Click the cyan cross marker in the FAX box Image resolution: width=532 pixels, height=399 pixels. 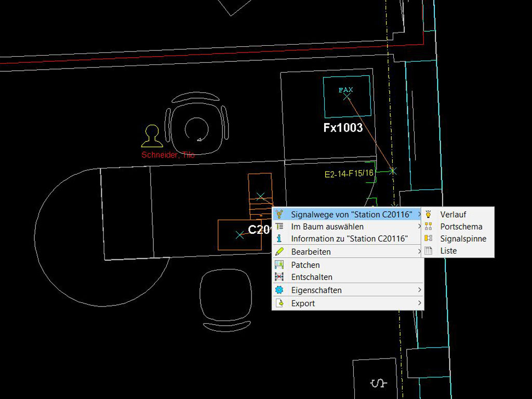tap(347, 97)
